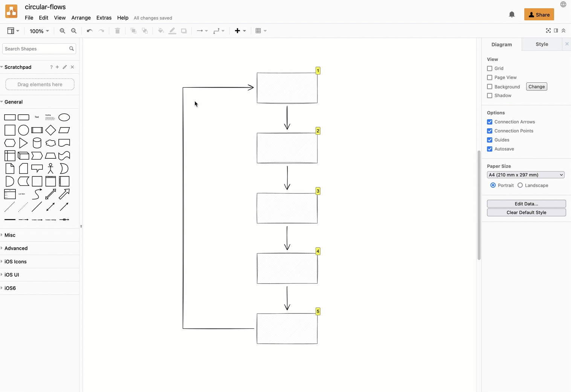
Task: Click the Undo icon in the toolbar
Action: [x=89, y=31]
